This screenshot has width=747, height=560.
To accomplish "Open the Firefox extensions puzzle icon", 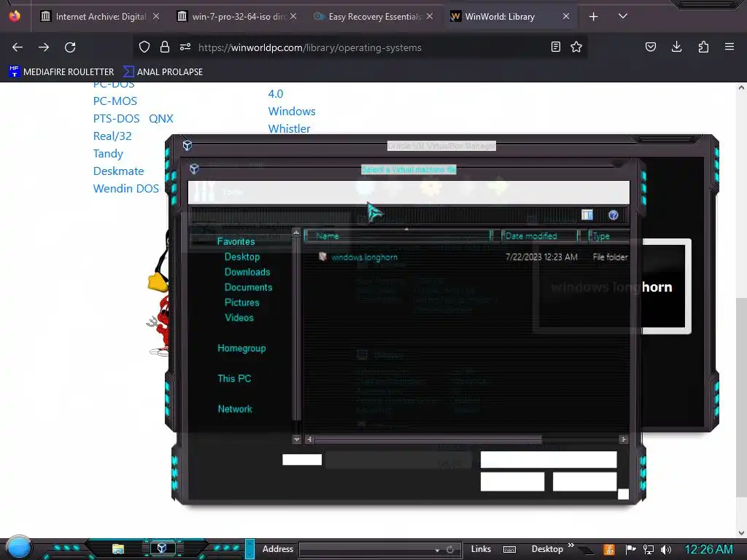I will click(x=703, y=47).
